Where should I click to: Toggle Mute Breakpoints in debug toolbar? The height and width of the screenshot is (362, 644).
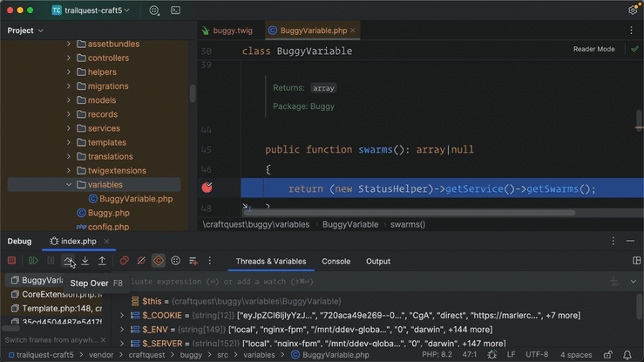click(141, 261)
